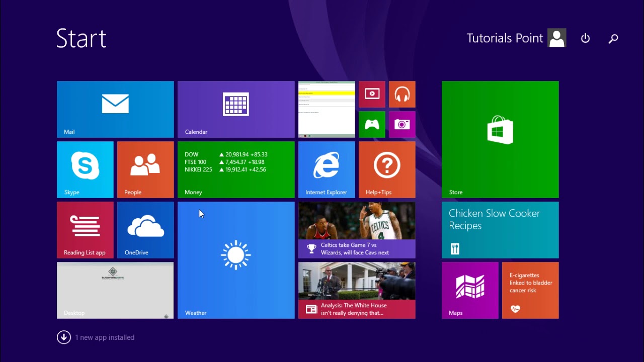Open the People tile
The width and height of the screenshot is (644, 362).
click(x=145, y=169)
